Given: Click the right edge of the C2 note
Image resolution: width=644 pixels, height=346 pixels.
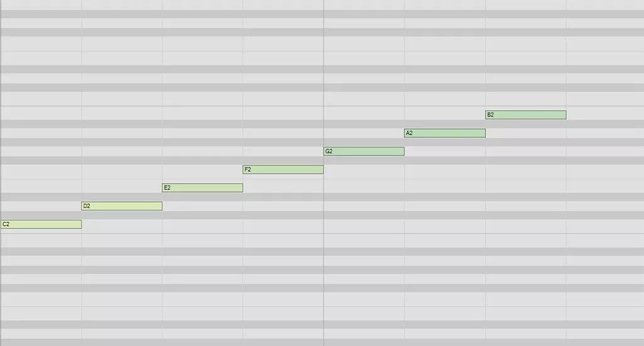Looking at the screenshot, I should [x=81, y=224].
